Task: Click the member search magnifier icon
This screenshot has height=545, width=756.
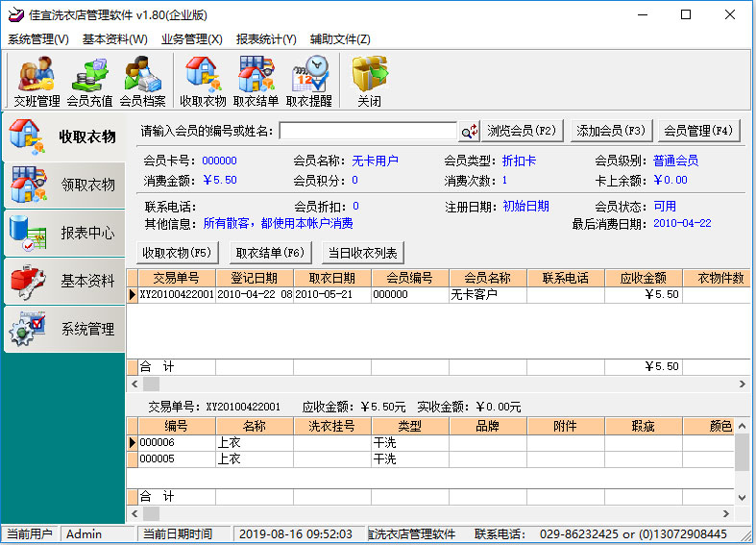Action: pos(469,131)
